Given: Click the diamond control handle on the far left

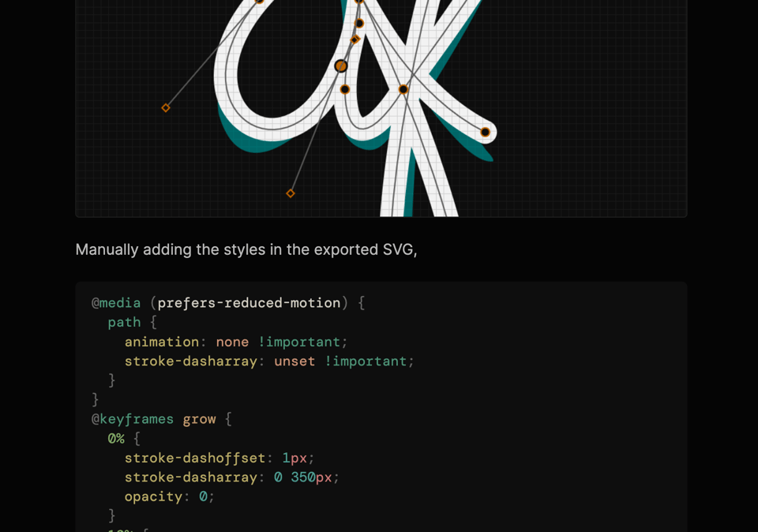Looking at the screenshot, I should [x=166, y=107].
